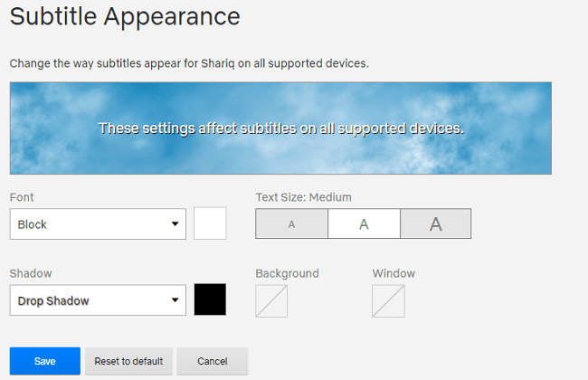Pick the white font color swatch

(x=210, y=224)
